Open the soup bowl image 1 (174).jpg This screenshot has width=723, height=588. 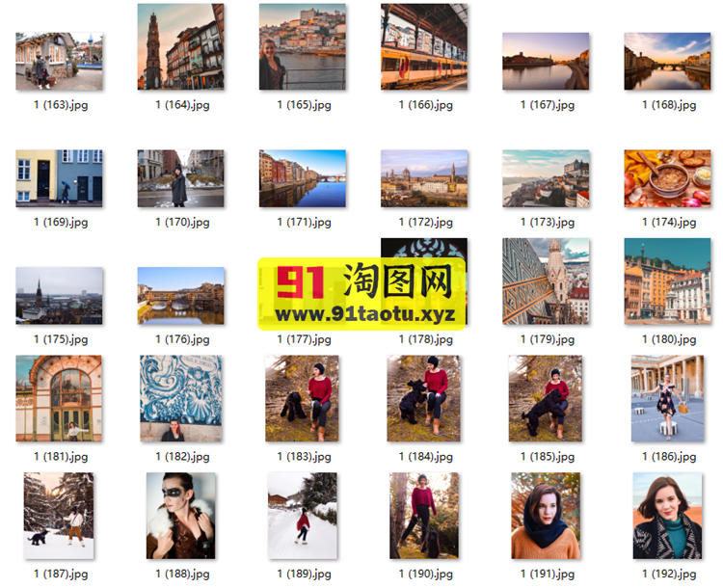point(667,178)
